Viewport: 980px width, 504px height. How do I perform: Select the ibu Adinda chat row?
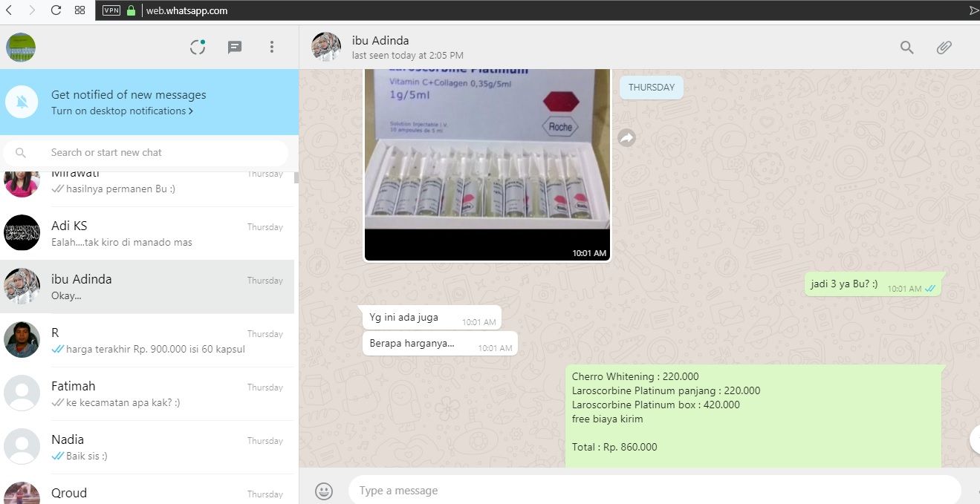coord(147,287)
